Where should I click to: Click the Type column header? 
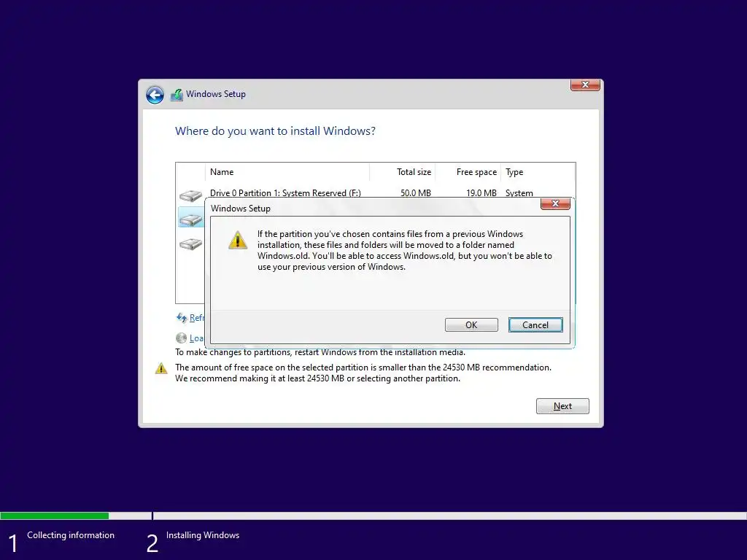click(538, 172)
